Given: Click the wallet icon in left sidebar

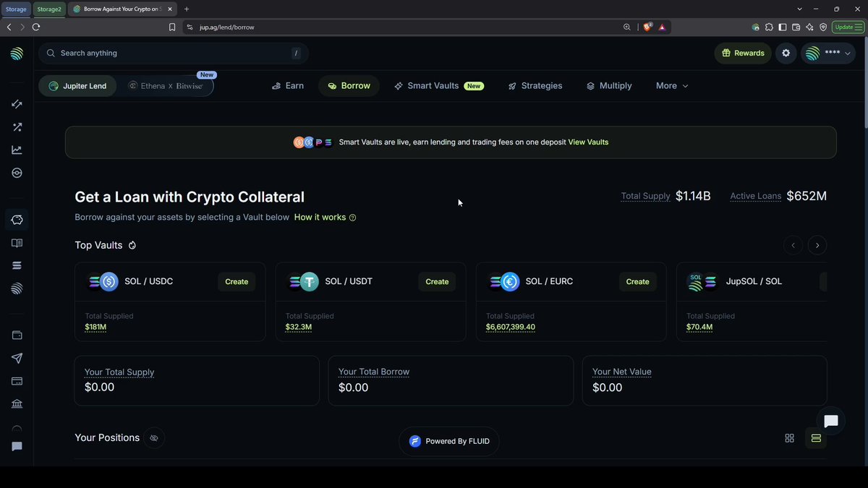Looking at the screenshot, I should [x=17, y=335].
